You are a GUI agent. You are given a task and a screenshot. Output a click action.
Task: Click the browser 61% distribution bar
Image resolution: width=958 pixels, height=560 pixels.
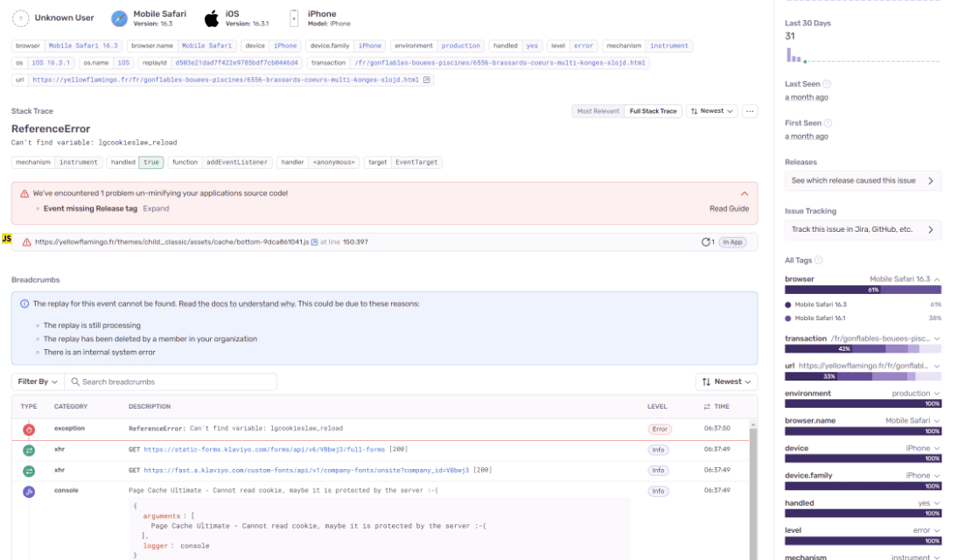(x=863, y=290)
